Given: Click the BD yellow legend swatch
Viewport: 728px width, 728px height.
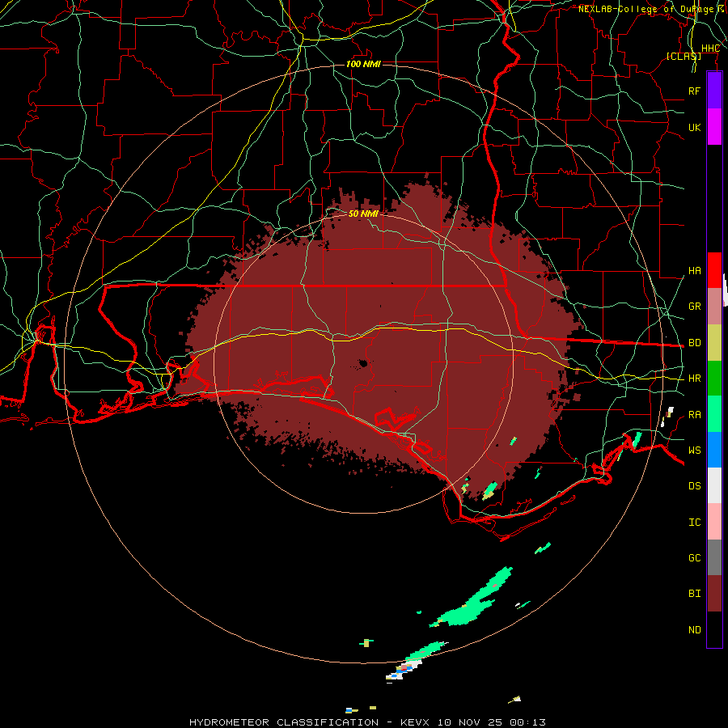Looking at the screenshot, I should click(714, 343).
